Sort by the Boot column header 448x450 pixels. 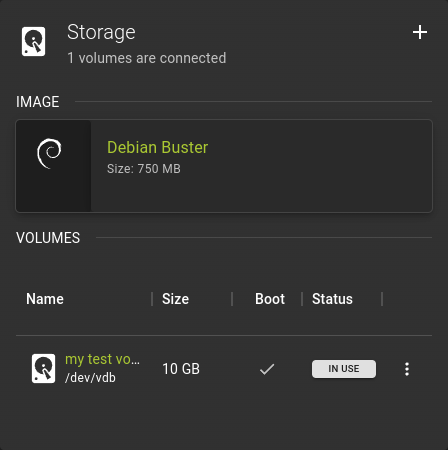tap(270, 299)
